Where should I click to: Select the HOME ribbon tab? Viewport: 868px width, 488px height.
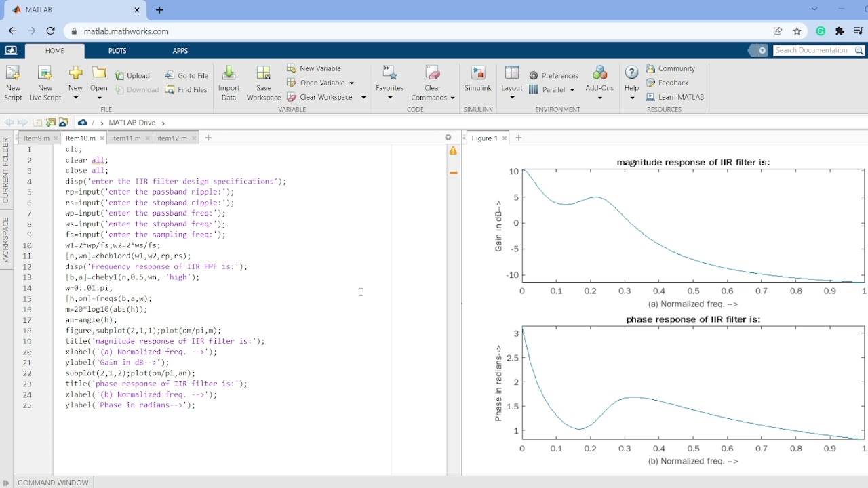(55, 51)
